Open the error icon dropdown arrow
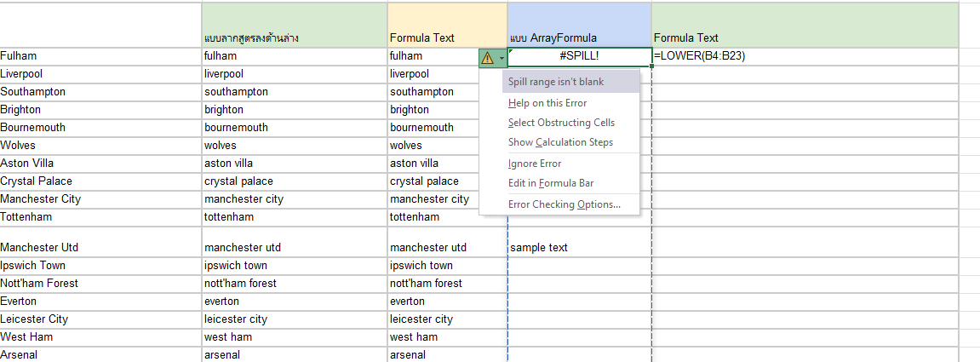980x362 pixels. [501, 58]
